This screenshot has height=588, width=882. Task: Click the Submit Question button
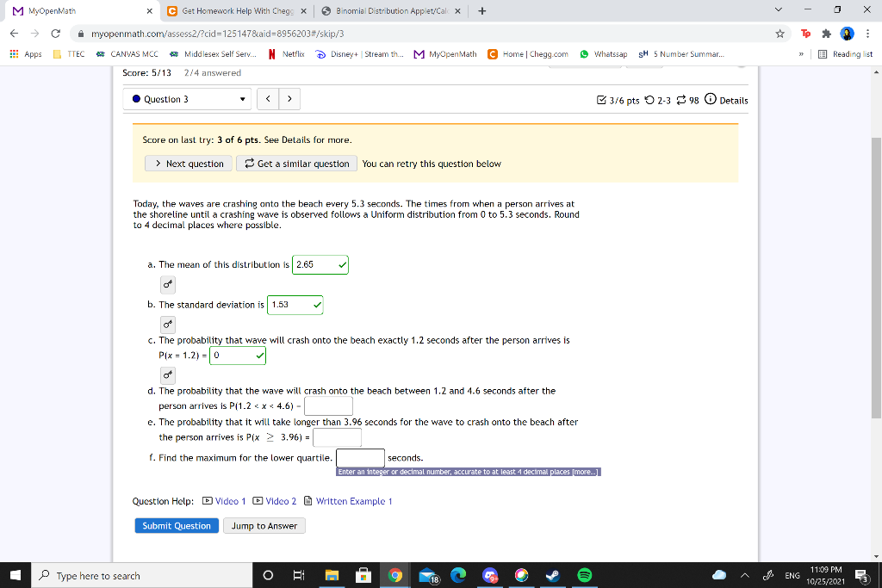click(x=176, y=525)
